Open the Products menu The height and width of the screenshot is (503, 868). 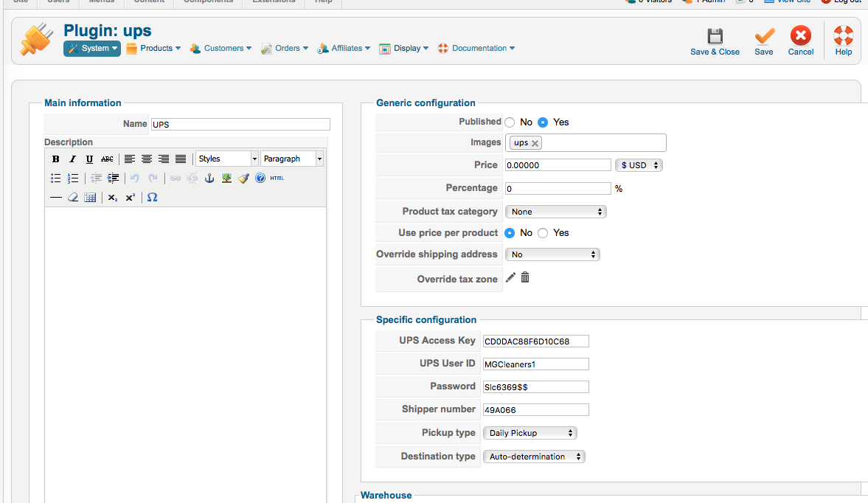[x=153, y=48]
